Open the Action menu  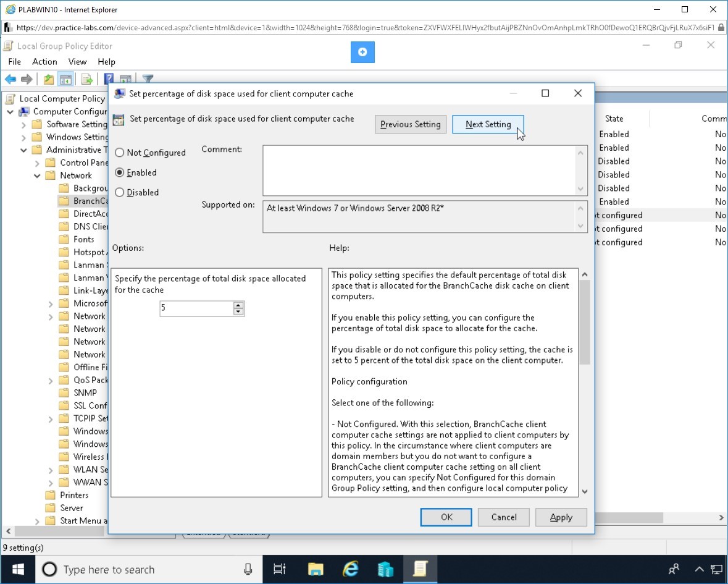tap(44, 62)
